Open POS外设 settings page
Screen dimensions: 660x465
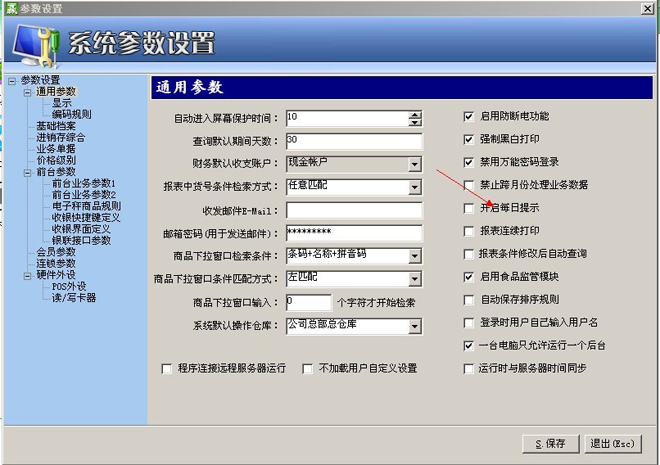pos(69,286)
